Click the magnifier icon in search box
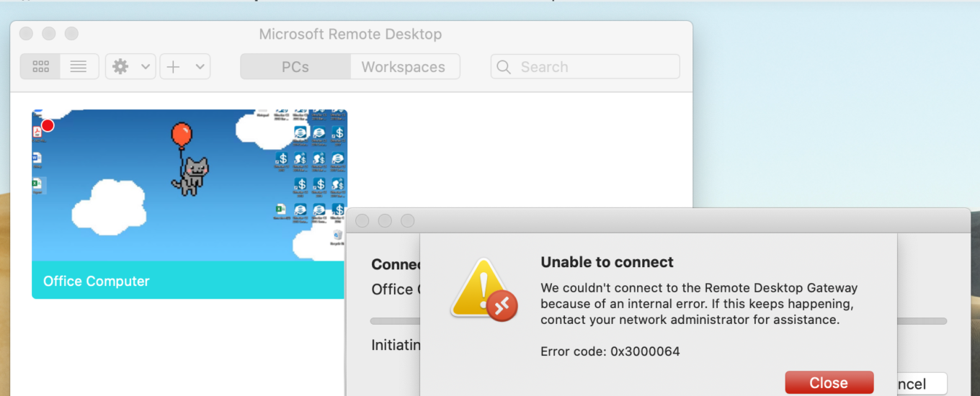The width and height of the screenshot is (980, 396). [504, 67]
